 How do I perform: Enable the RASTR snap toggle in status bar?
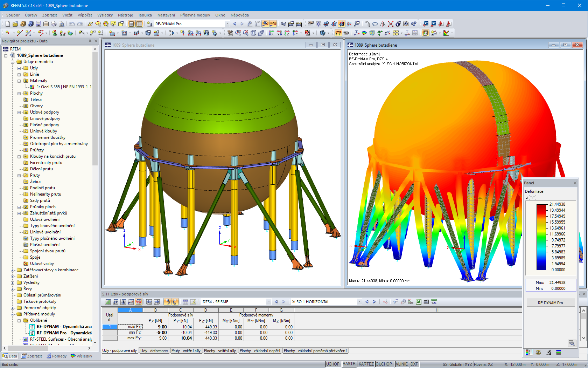(x=349, y=364)
